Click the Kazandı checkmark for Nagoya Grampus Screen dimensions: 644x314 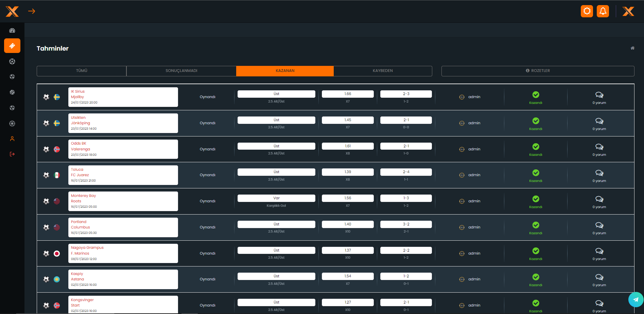tap(536, 251)
